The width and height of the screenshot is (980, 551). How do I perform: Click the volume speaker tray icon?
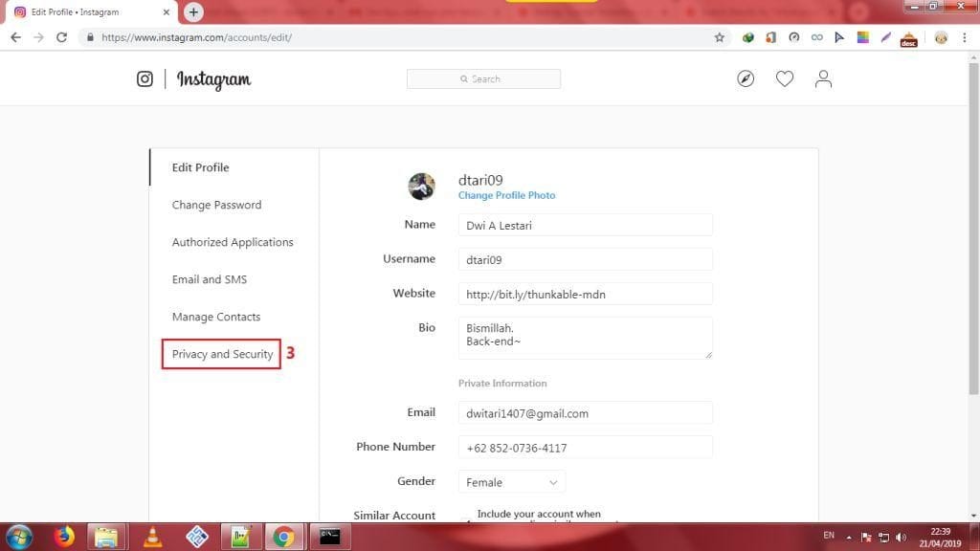pyautogui.click(x=901, y=538)
